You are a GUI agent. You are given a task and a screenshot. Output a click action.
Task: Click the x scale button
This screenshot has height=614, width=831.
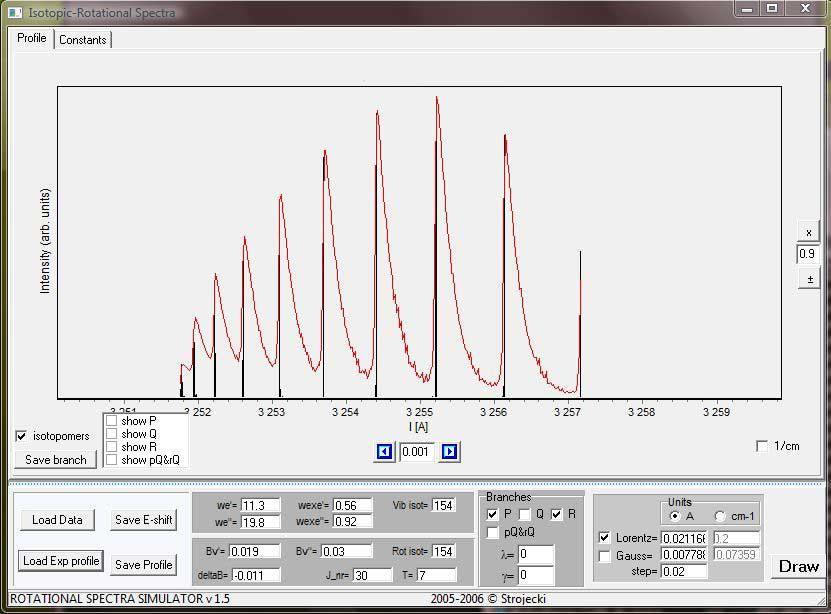pyautogui.click(x=809, y=232)
